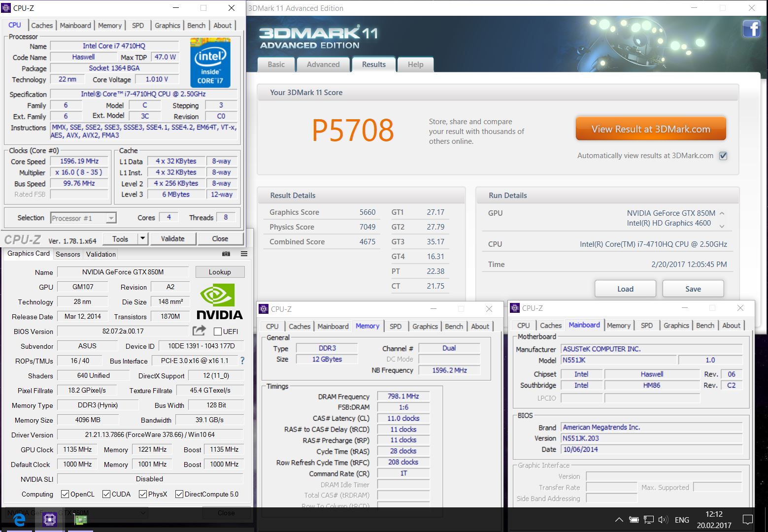
Task: Open Bench tab in main CPU-Z window
Action: [x=196, y=25]
